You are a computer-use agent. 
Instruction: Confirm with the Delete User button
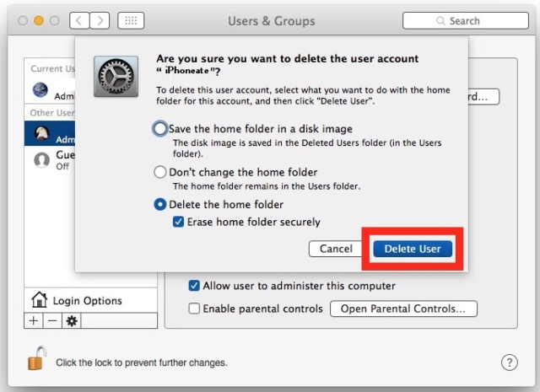pyautogui.click(x=413, y=249)
